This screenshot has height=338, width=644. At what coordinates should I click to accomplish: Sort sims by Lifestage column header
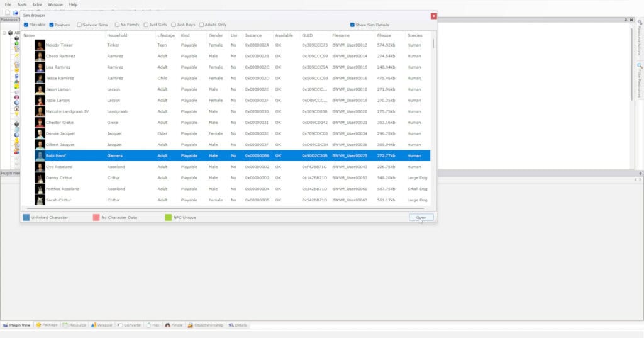[x=166, y=35]
